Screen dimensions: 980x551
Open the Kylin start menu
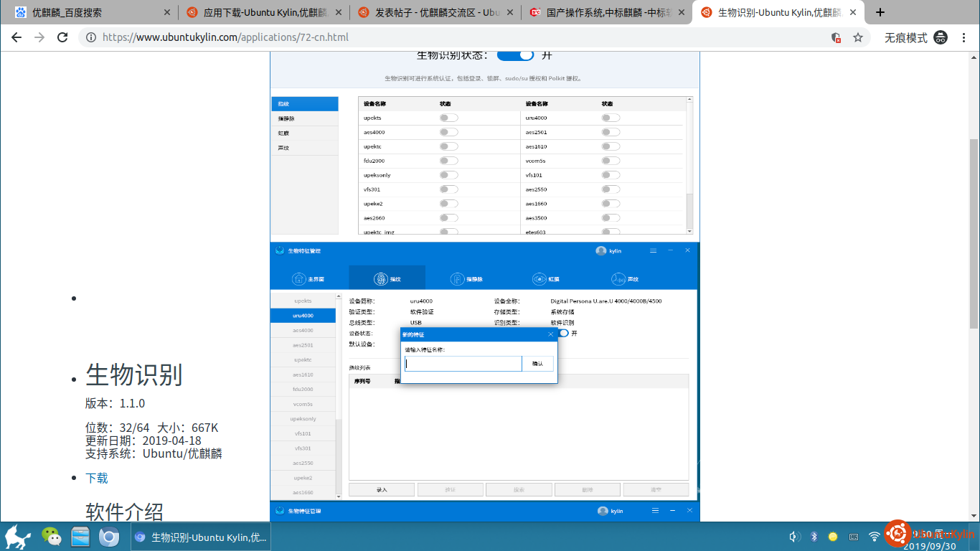coord(17,537)
